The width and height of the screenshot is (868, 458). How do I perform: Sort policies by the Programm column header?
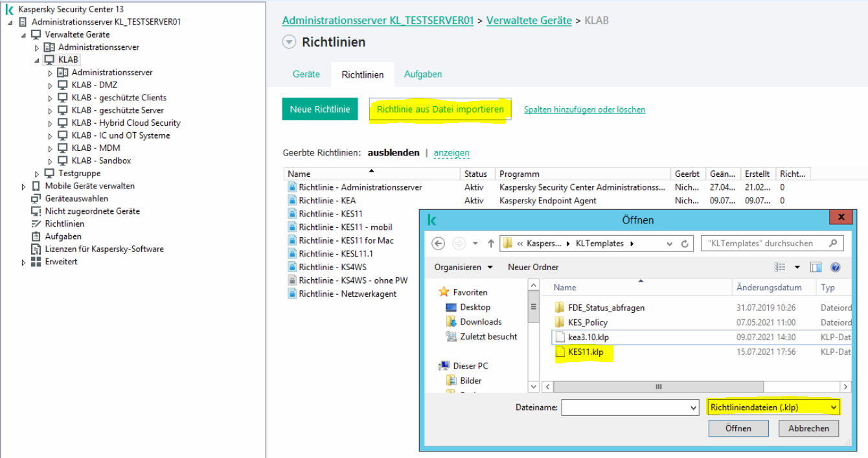pos(584,174)
